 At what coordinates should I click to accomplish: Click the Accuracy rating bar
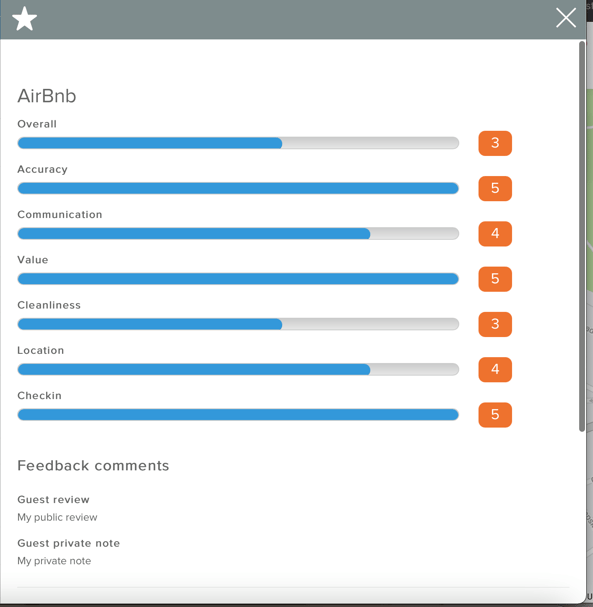point(238,188)
